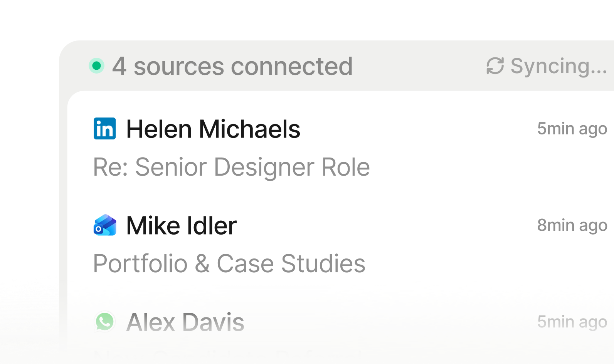Click the 5min ago timestamp for Helen Michaels
The image size is (614, 364).
(x=572, y=129)
